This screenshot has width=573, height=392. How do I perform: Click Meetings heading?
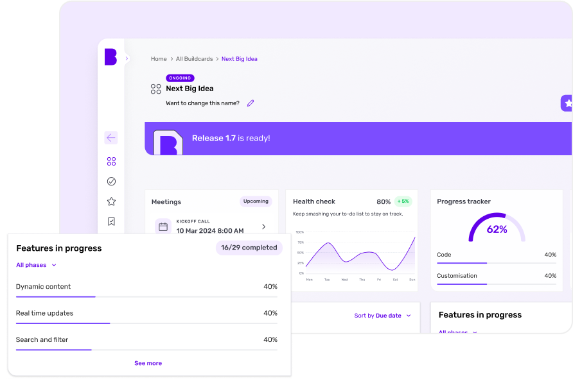166,202
